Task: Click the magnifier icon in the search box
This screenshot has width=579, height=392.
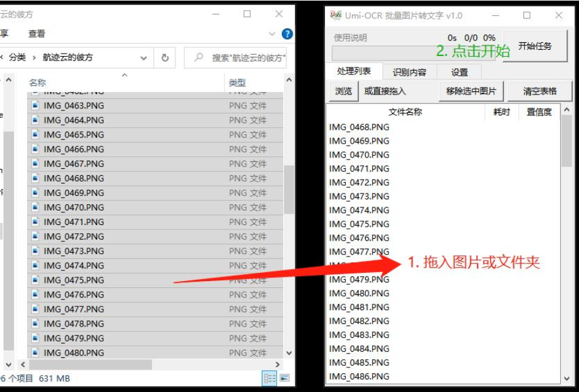Action: pos(199,58)
